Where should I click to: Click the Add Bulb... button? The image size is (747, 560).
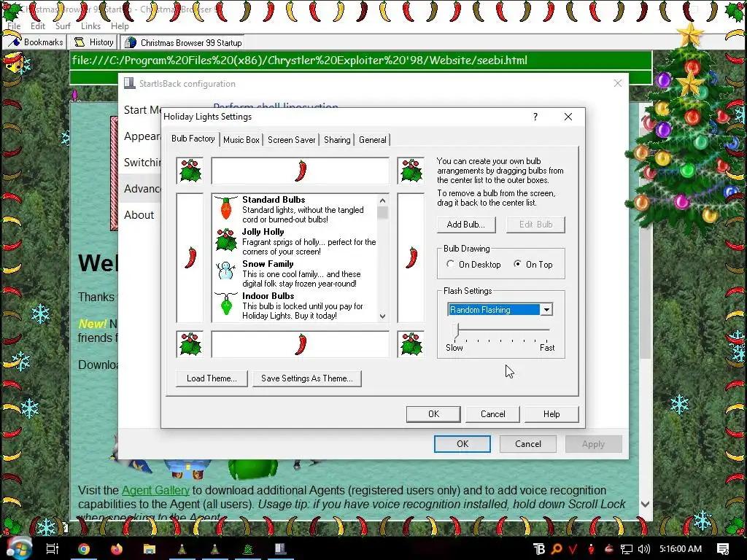(x=466, y=225)
